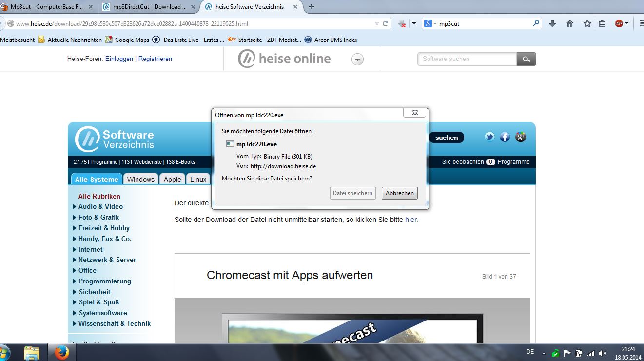Click the heise Facebook icon
The image size is (644, 361).
(x=505, y=137)
